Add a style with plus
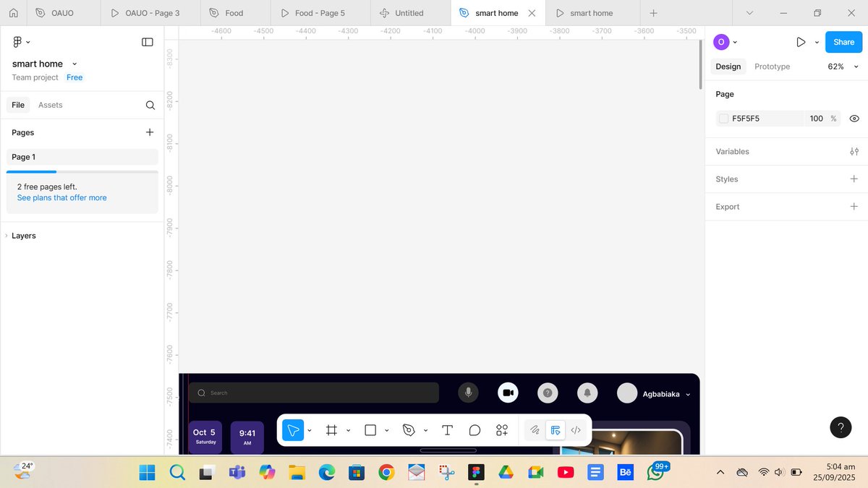Image resolution: width=868 pixels, height=488 pixels. coord(854,179)
